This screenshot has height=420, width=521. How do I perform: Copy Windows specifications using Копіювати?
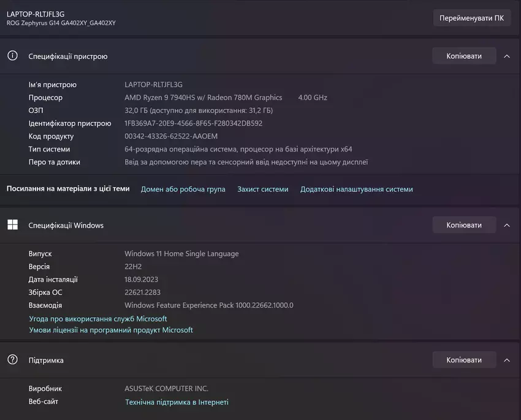[x=463, y=225]
